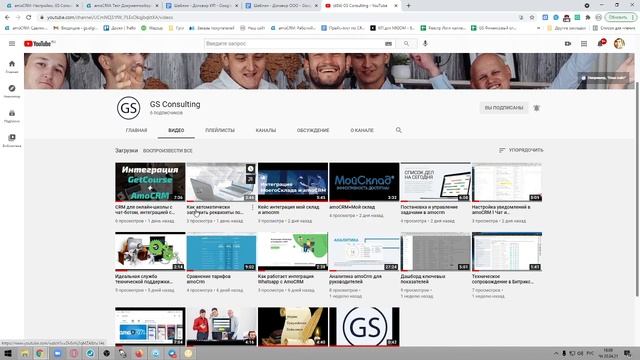Switch to the first amoCRM browser tab
The height and width of the screenshot is (360, 640).
pyautogui.click(x=41, y=6)
